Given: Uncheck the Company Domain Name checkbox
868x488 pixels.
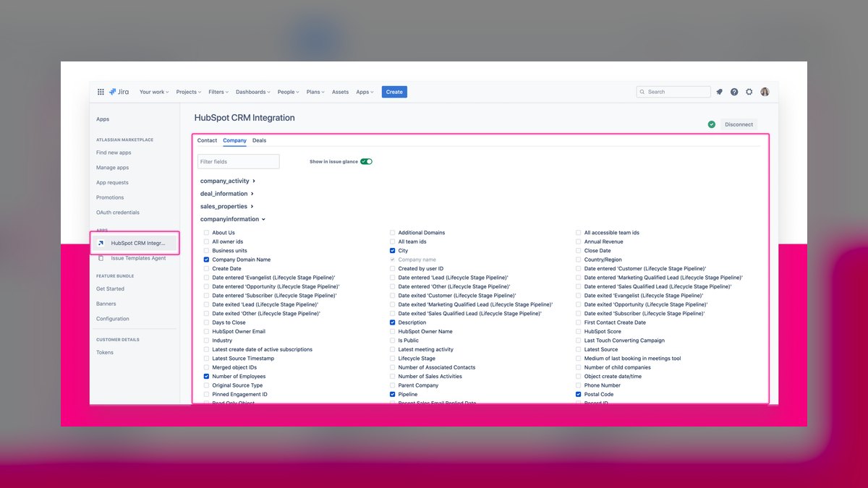Looking at the screenshot, I should click(x=206, y=260).
